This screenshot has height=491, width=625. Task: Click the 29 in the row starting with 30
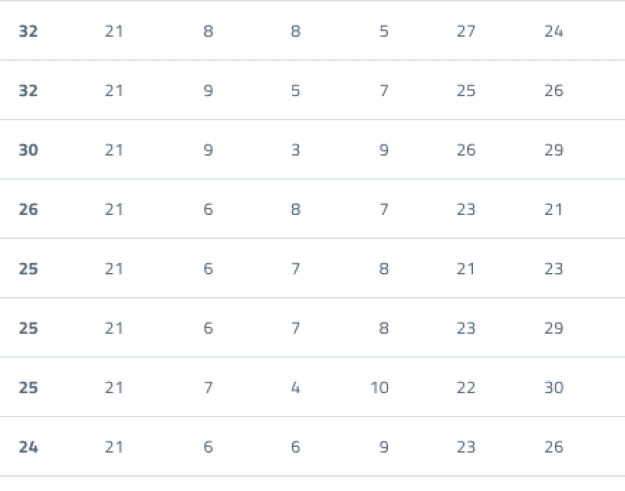pyautogui.click(x=554, y=150)
